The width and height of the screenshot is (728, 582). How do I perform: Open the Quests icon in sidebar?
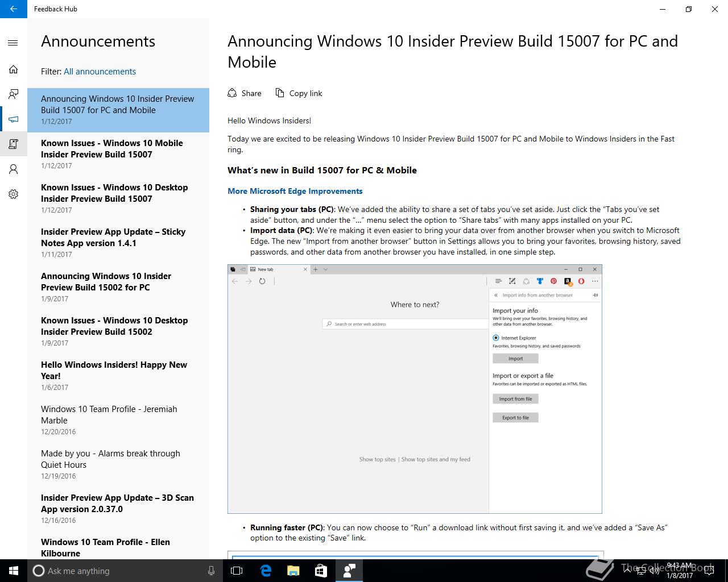(14, 144)
